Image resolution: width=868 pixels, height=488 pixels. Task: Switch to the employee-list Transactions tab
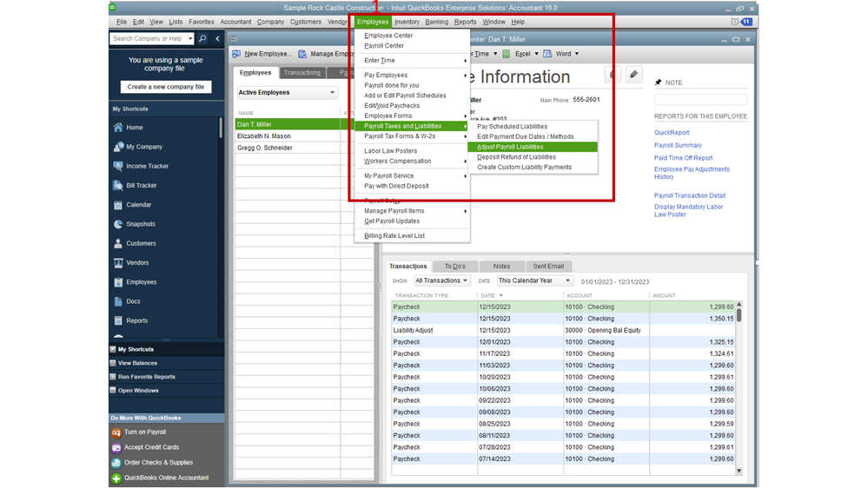coord(302,72)
